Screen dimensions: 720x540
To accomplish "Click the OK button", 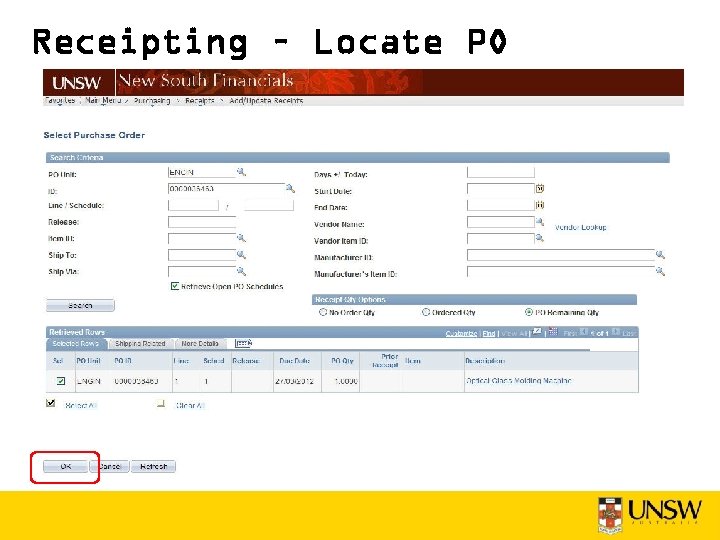I will pyautogui.click(x=65, y=467).
